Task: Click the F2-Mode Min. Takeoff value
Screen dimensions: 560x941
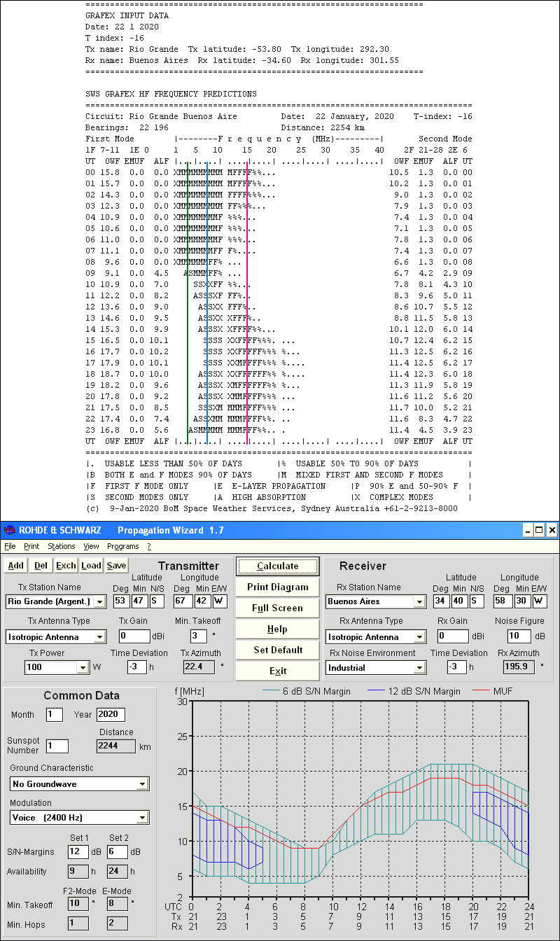Action: click(x=78, y=904)
